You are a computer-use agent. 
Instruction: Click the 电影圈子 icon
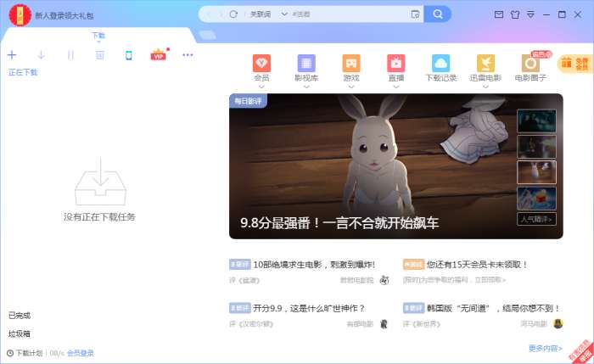[x=530, y=64]
